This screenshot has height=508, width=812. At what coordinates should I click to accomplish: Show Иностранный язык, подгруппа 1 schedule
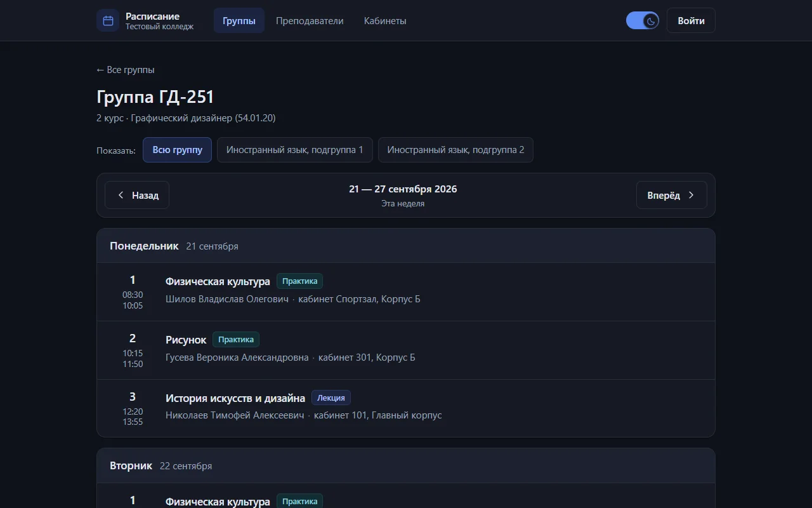pyautogui.click(x=295, y=150)
